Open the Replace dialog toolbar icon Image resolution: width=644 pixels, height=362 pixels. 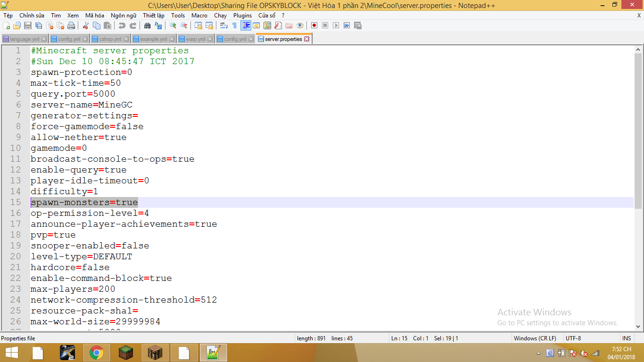coord(158,25)
